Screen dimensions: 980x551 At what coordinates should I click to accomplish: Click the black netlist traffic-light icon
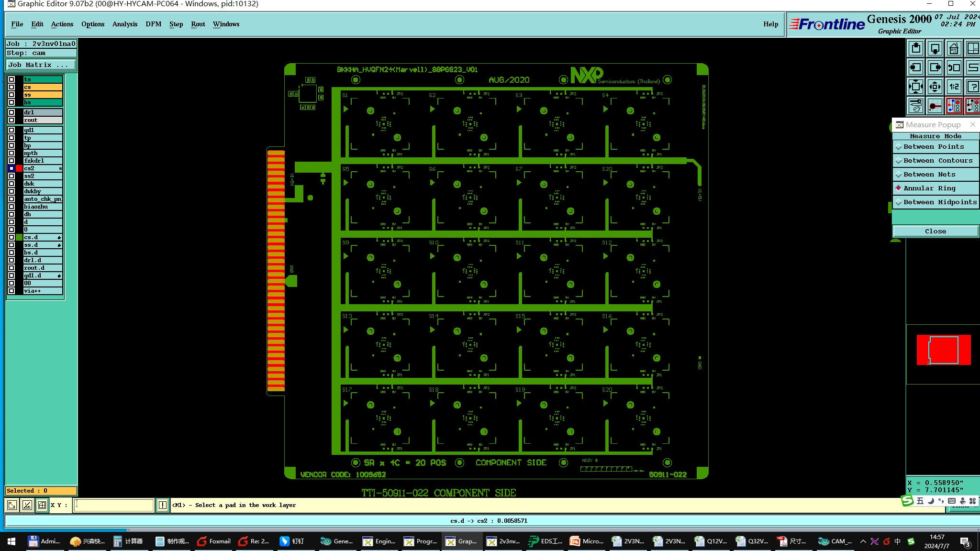coord(973,106)
